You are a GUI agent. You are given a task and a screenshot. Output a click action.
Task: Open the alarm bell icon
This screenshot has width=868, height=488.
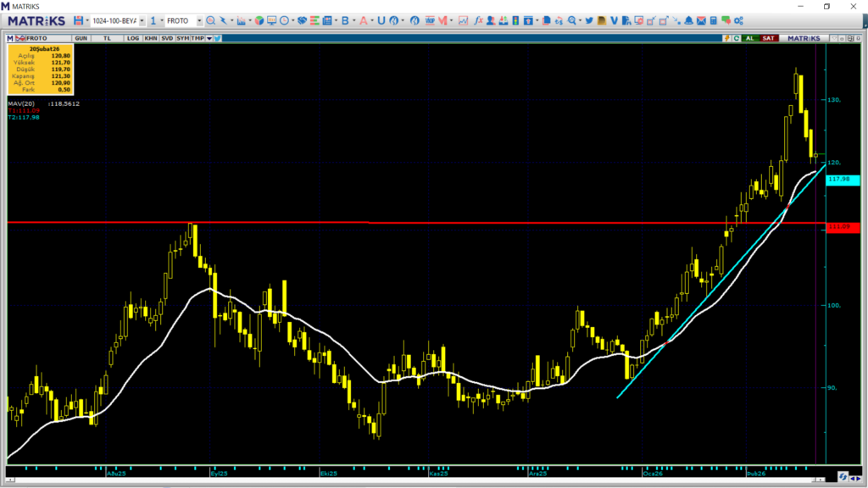pyautogui.click(x=689, y=20)
